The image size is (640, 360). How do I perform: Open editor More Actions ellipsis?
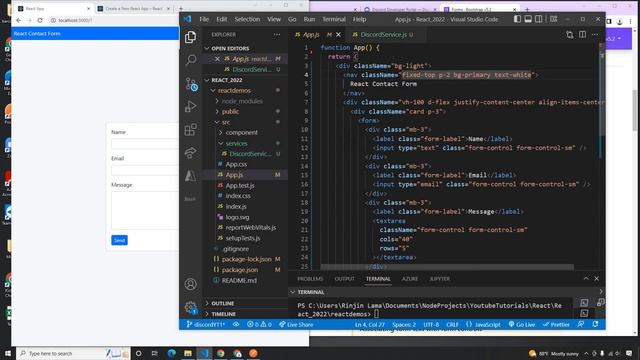pos(595,35)
